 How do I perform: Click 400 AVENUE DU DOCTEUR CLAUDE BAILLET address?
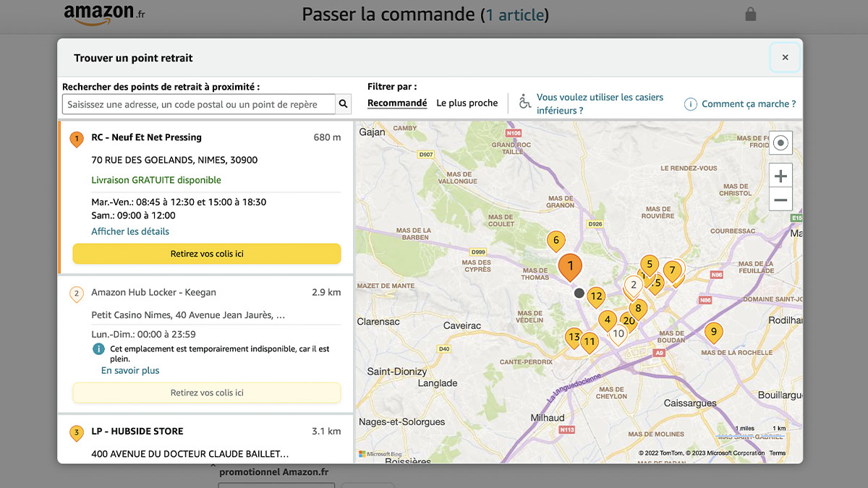pyautogui.click(x=190, y=454)
